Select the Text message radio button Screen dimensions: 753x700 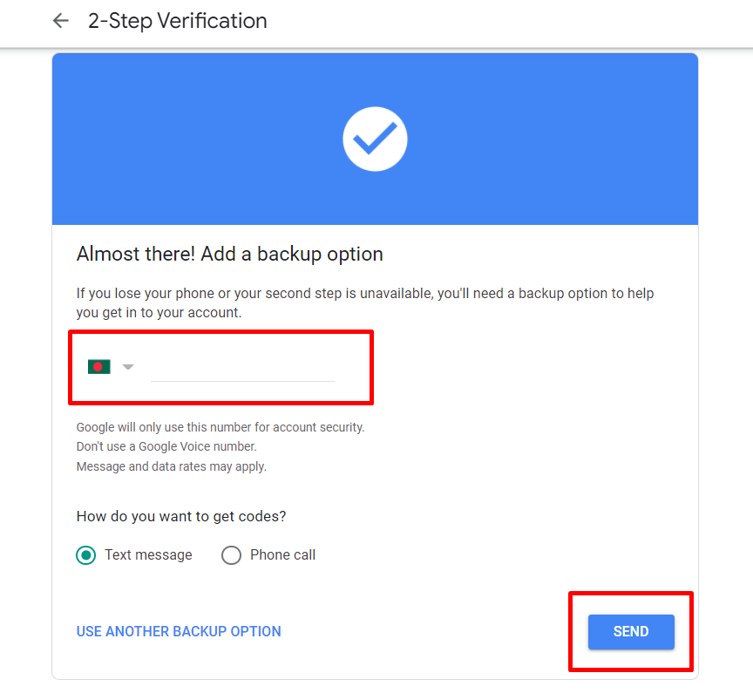tap(86, 555)
